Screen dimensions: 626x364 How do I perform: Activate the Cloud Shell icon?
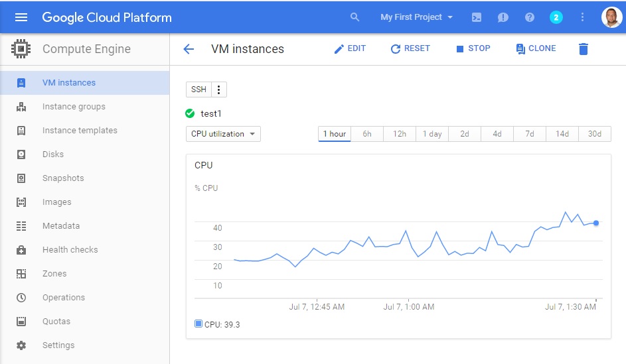(x=476, y=17)
